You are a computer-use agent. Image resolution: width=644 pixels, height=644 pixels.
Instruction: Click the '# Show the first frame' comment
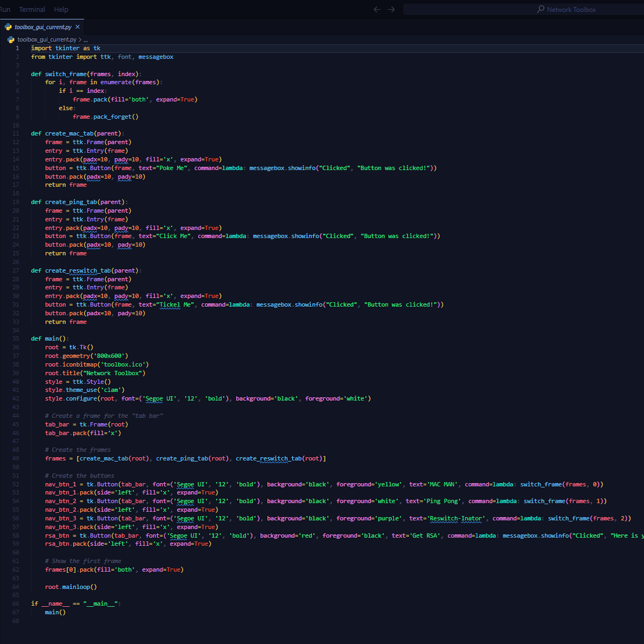click(x=83, y=561)
